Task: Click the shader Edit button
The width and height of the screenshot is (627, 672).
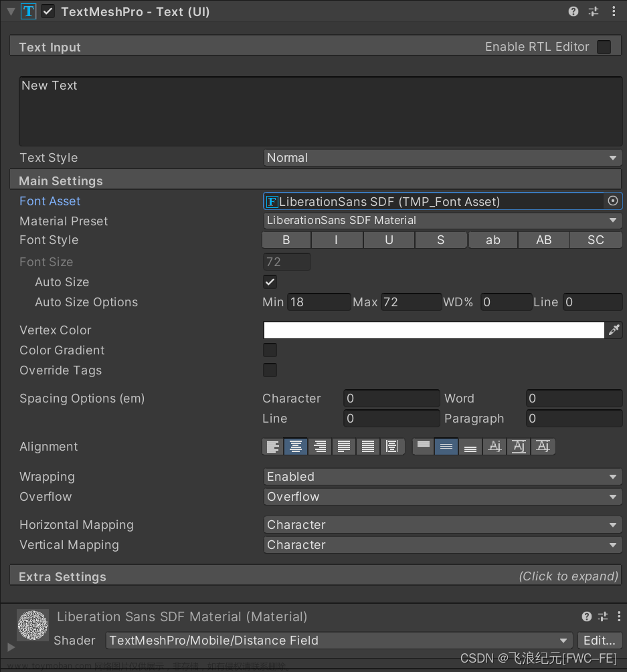Action: pyautogui.click(x=600, y=641)
